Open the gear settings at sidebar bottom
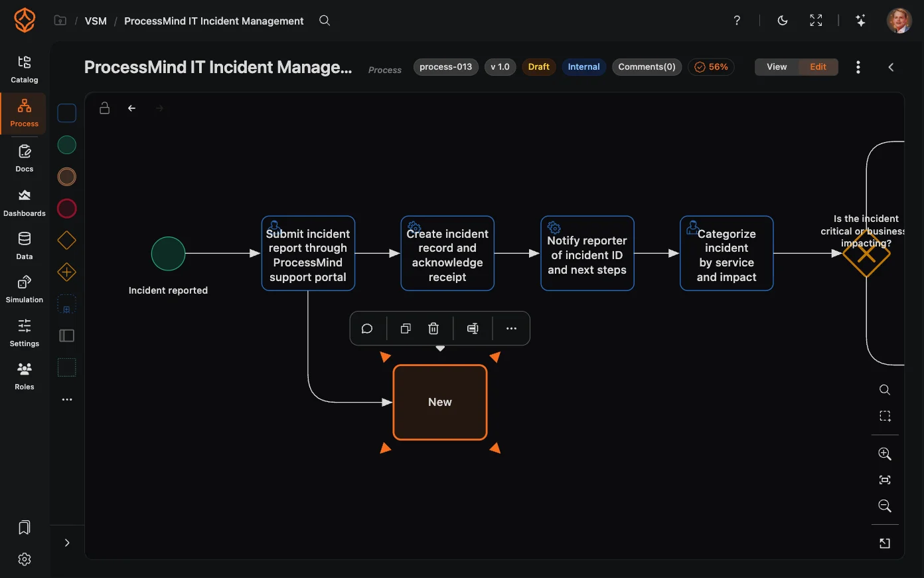 (x=25, y=559)
